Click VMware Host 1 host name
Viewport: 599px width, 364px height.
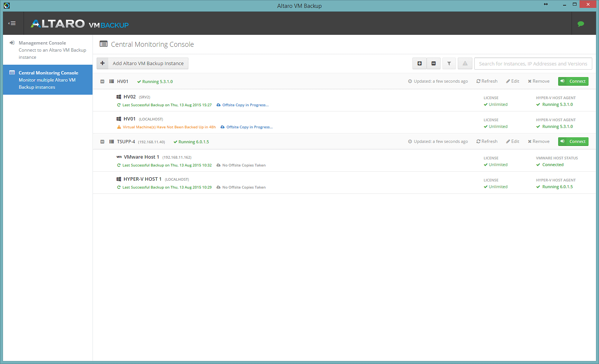click(x=142, y=157)
